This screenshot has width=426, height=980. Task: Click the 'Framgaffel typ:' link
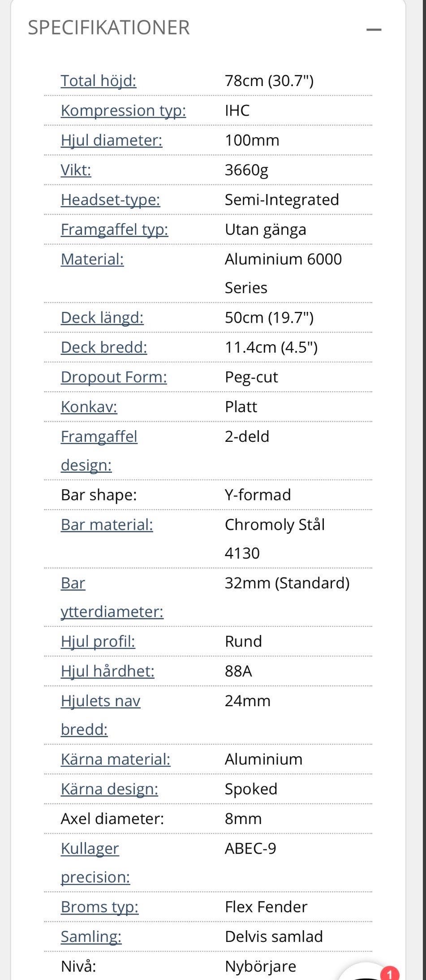pos(114,229)
